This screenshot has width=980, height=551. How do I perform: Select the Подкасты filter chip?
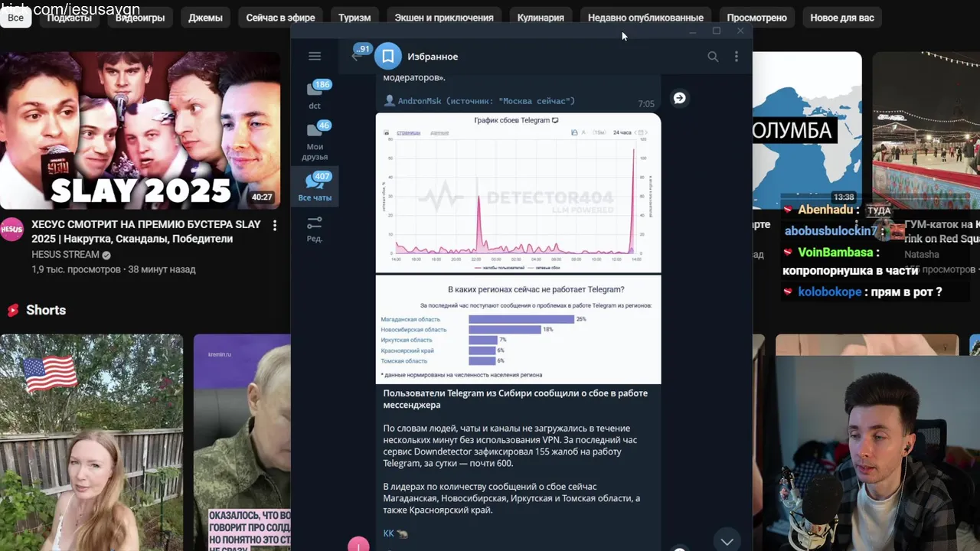tap(69, 17)
